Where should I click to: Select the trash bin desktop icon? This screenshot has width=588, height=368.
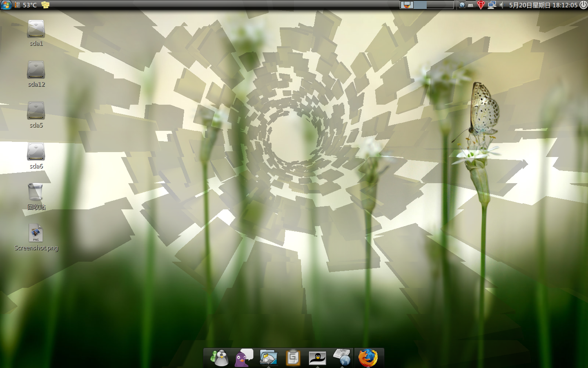tap(36, 192)
